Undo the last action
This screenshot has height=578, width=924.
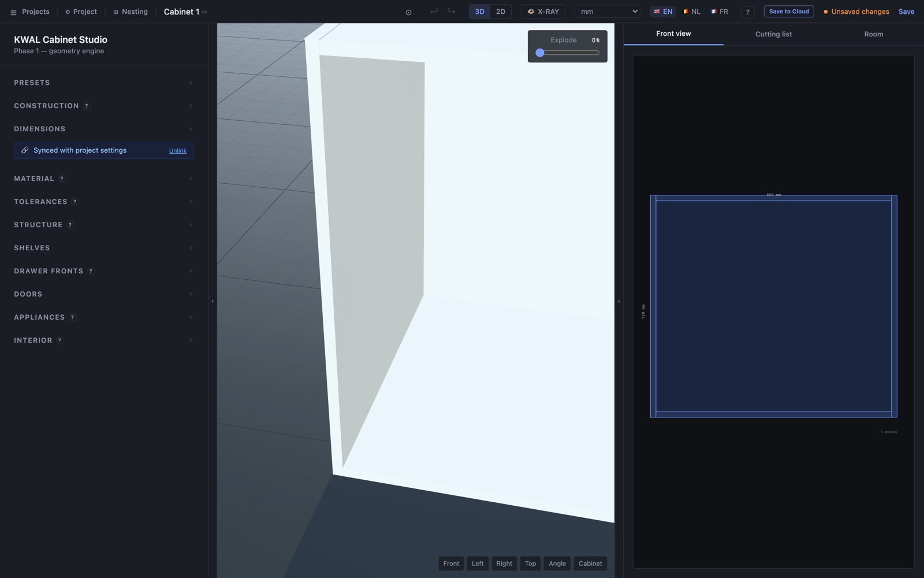point(434,11)
